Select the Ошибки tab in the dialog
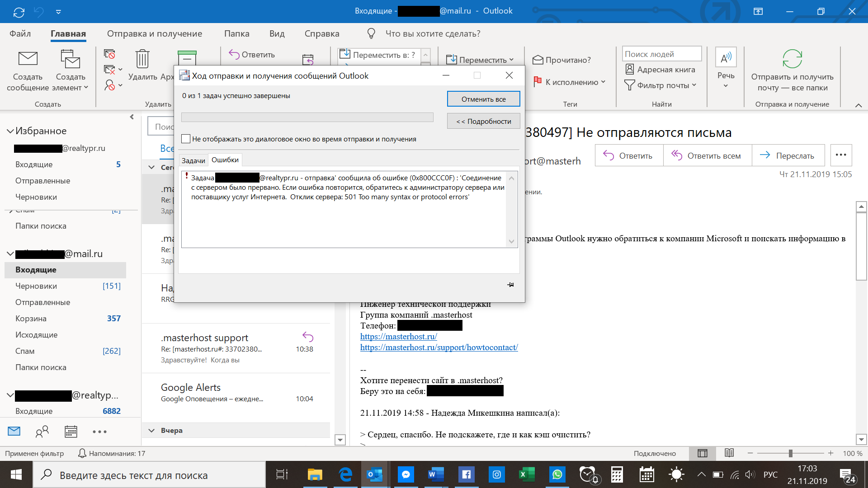The width and height of the screenshot is (868, 488). pos(225,160)
